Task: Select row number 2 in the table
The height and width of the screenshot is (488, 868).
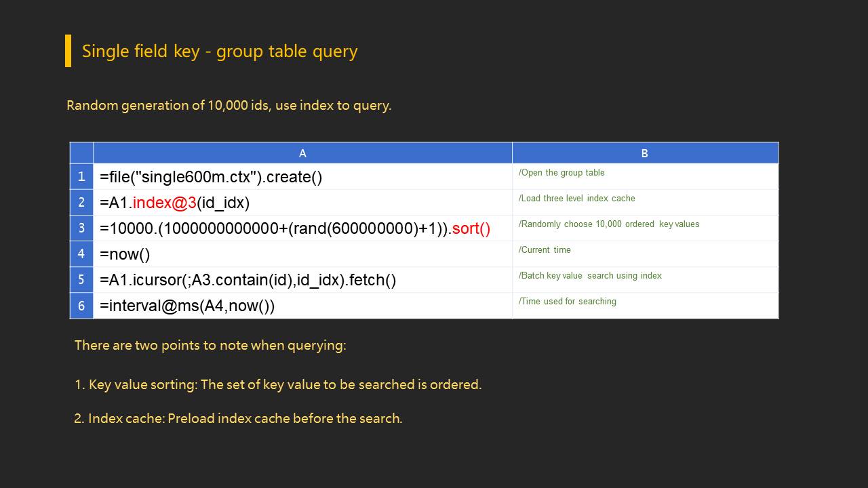Action: pyautogui.click(x=81, y=203)
